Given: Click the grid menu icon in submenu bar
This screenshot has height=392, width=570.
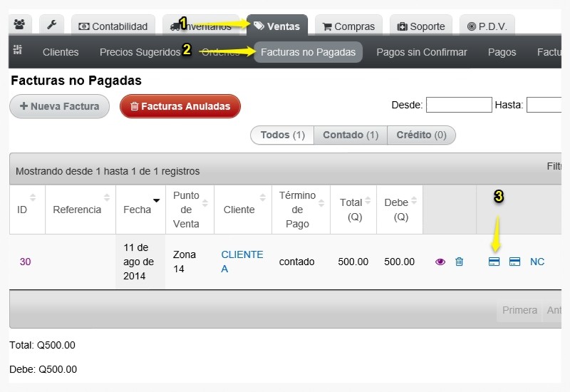Looking at the screenshot, I should pyautogui.click(x=17, y=50).
